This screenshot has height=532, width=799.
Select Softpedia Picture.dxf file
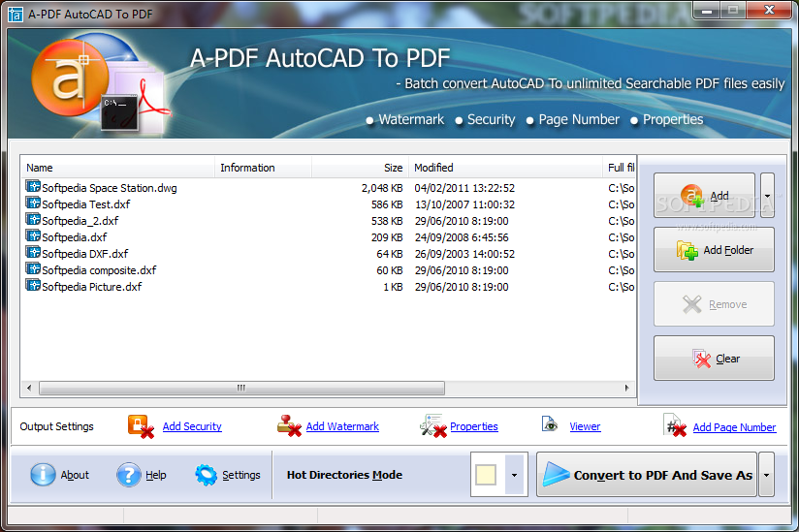[92, 287]
